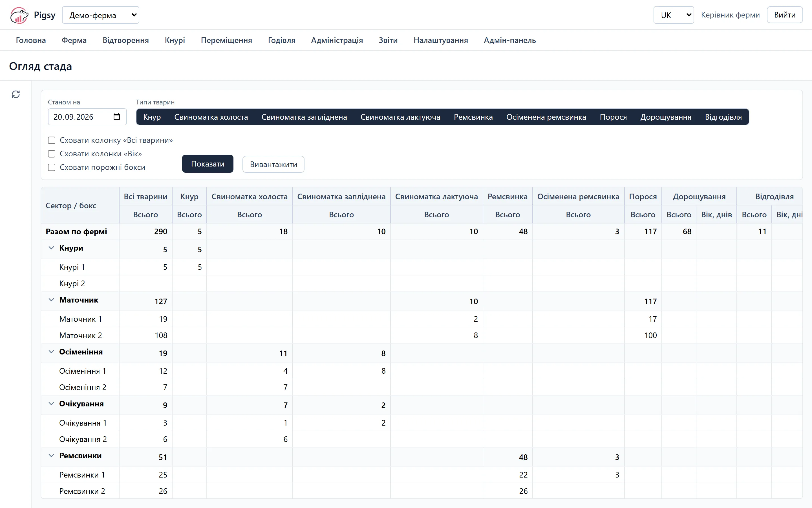Viewport: 812px width, 508px height.
Task: Open the Головна menu item
Action: pyautogui.click(x=31, y=40)
